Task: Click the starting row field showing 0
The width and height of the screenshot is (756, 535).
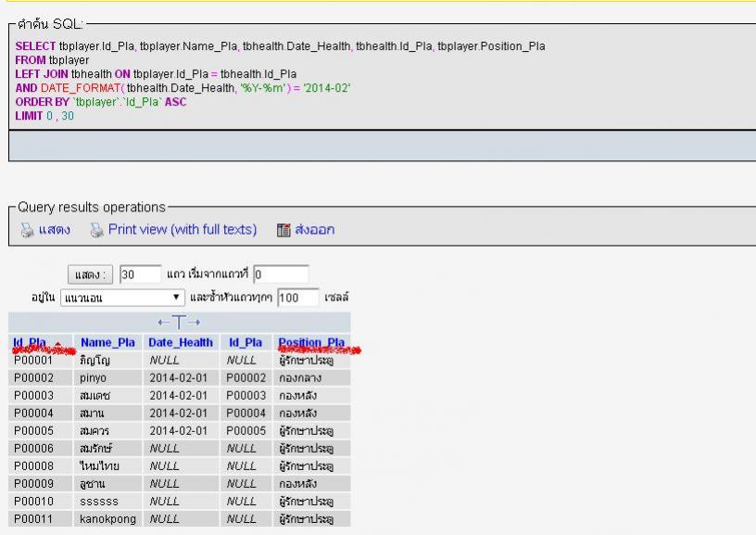Action: click(281, 274)
